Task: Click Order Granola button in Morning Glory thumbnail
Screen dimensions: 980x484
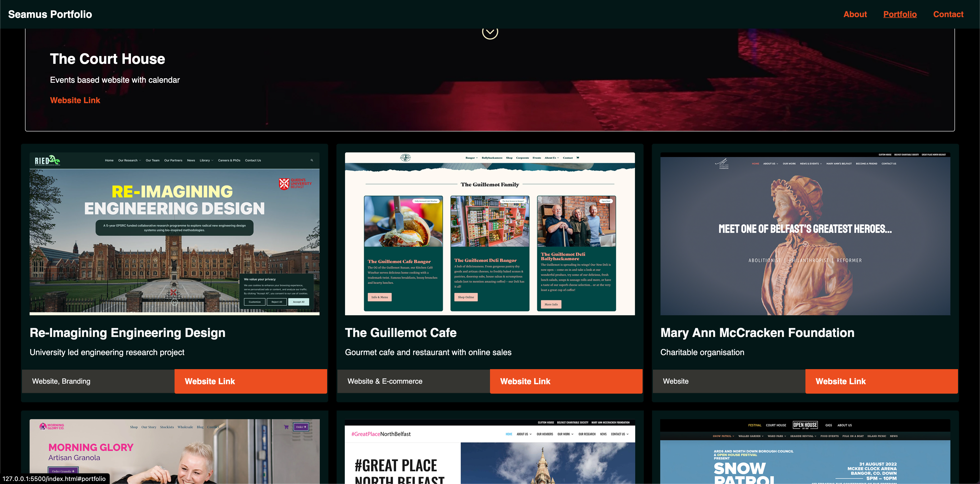Action: pyautogui.click(x=63, y=471)
